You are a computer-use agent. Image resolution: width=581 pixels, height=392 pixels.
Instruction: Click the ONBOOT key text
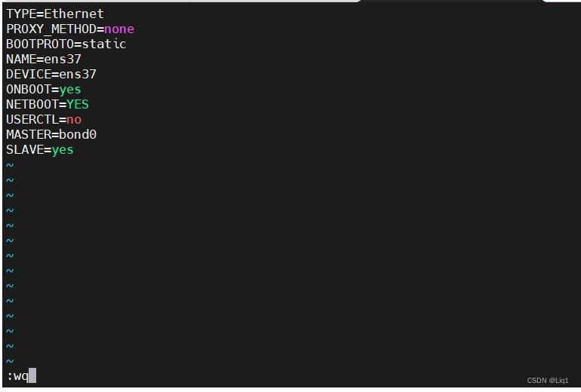click(29, 89)
